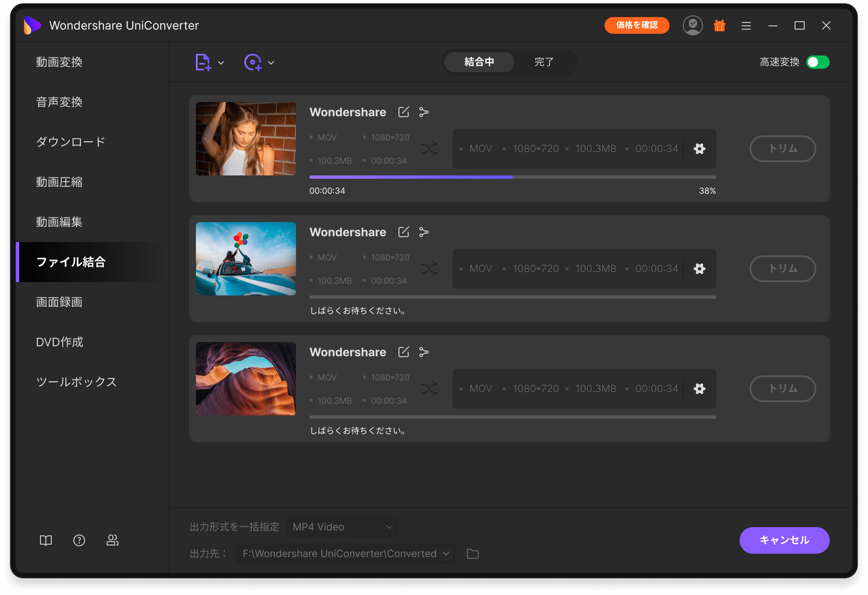The image size is (868, 595).
Task: Click the balloons and car thumbnail
Action: tap(246, 259)
